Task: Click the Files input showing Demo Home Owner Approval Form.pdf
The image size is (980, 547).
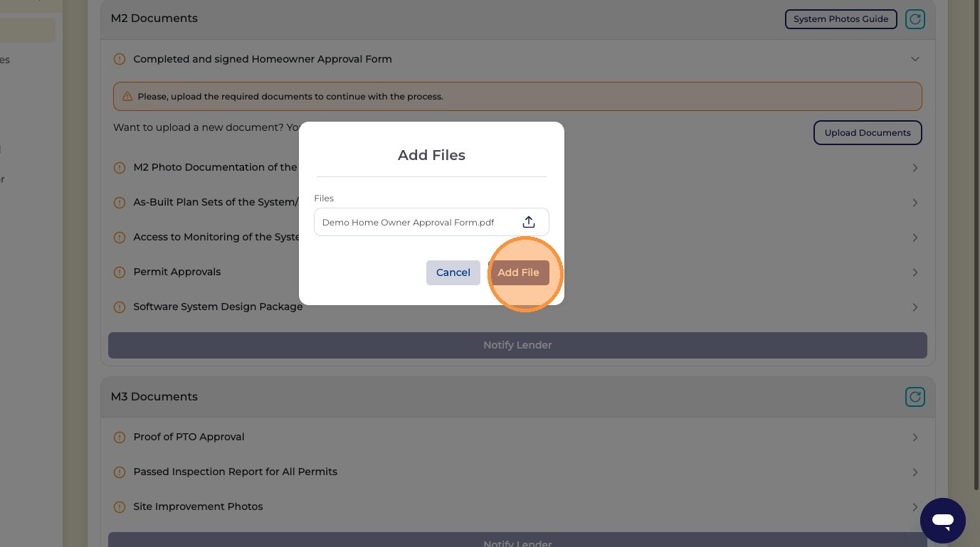Action: 431,222
